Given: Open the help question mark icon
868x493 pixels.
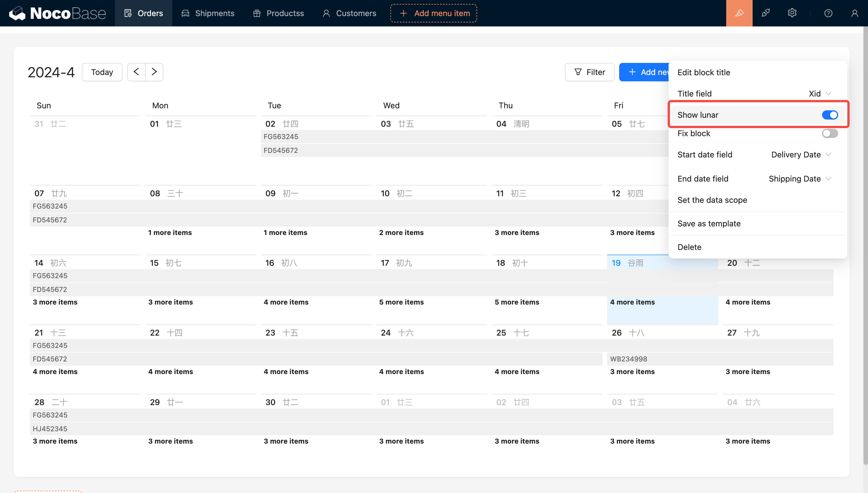Looking at the screenshot, I should [x=828, y=13].
